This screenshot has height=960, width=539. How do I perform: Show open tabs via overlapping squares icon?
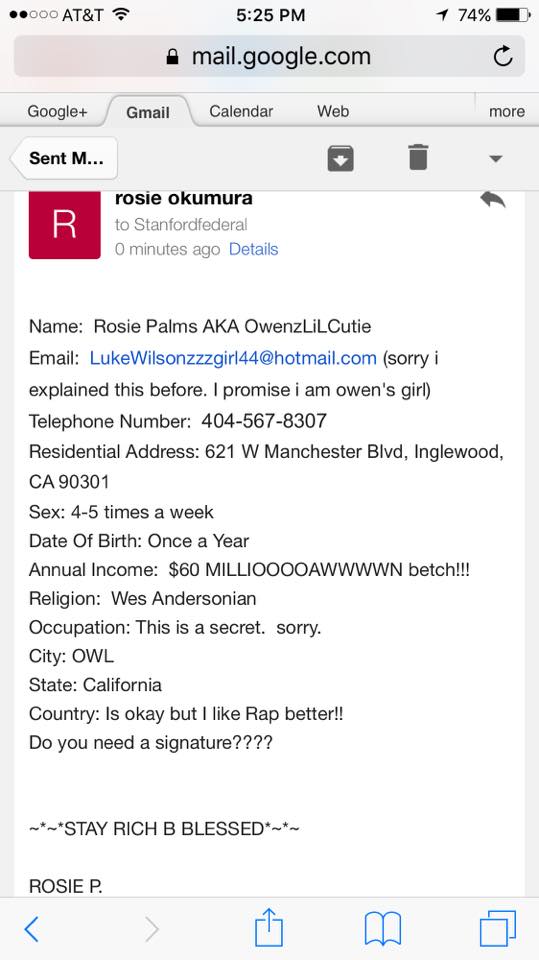click(497, 928)
